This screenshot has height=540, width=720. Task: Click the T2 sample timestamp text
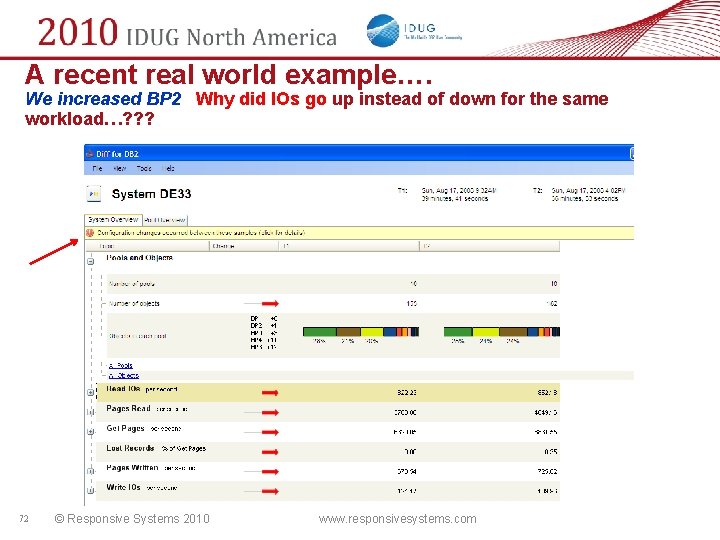pos(588,195)
